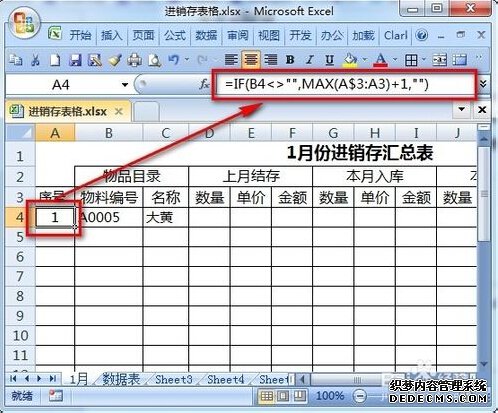
Task: Toggle Italic formatting
Action: coord(310,60)
